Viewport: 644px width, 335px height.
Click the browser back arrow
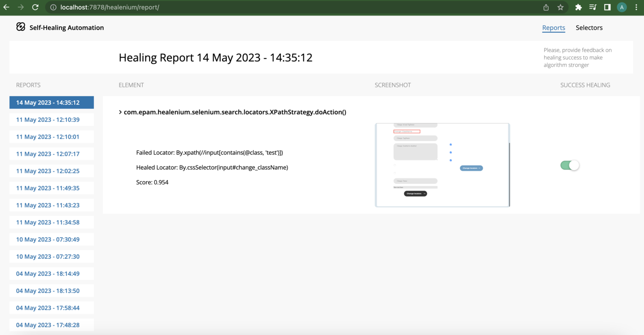point(6,7)
